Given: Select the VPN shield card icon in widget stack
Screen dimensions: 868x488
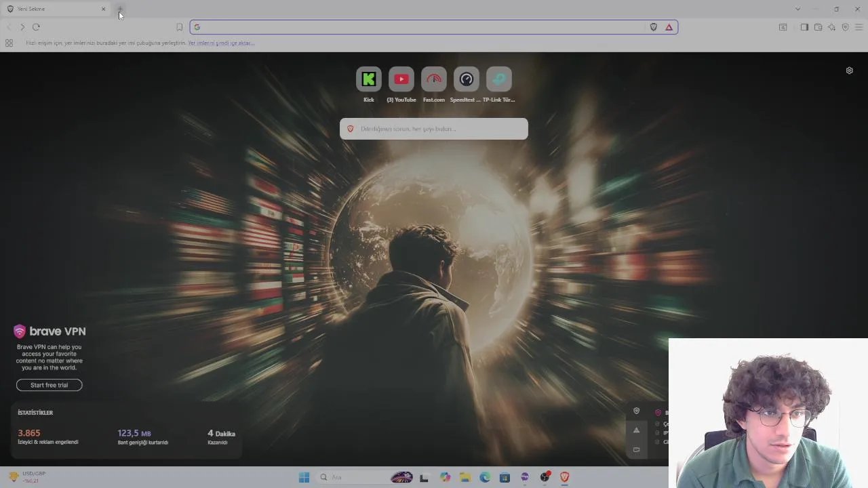Looking at the screenshot, I should [x=636, y=411].
